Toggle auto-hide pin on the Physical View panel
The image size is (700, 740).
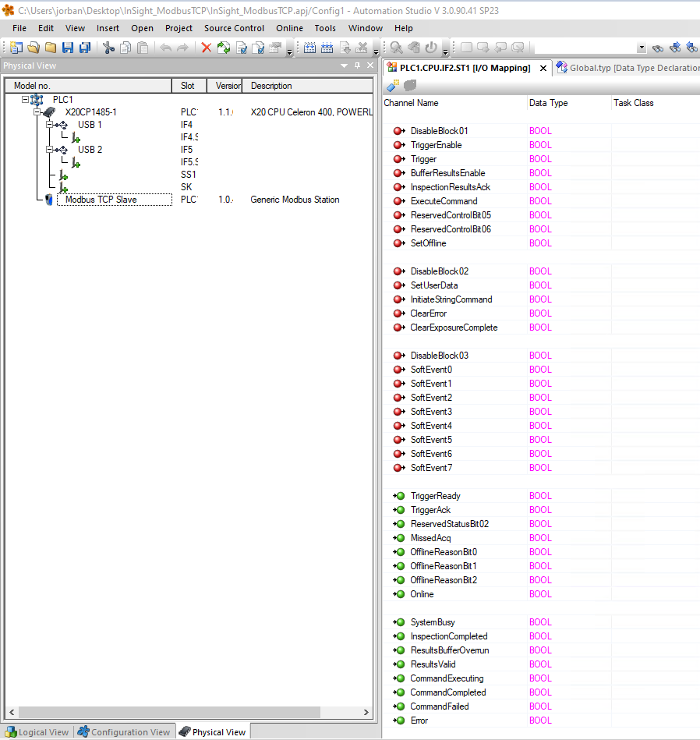356,66
